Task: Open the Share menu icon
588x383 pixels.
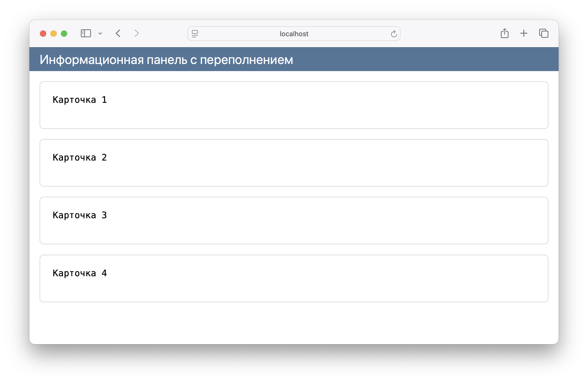Action: [x=505, y=33]
